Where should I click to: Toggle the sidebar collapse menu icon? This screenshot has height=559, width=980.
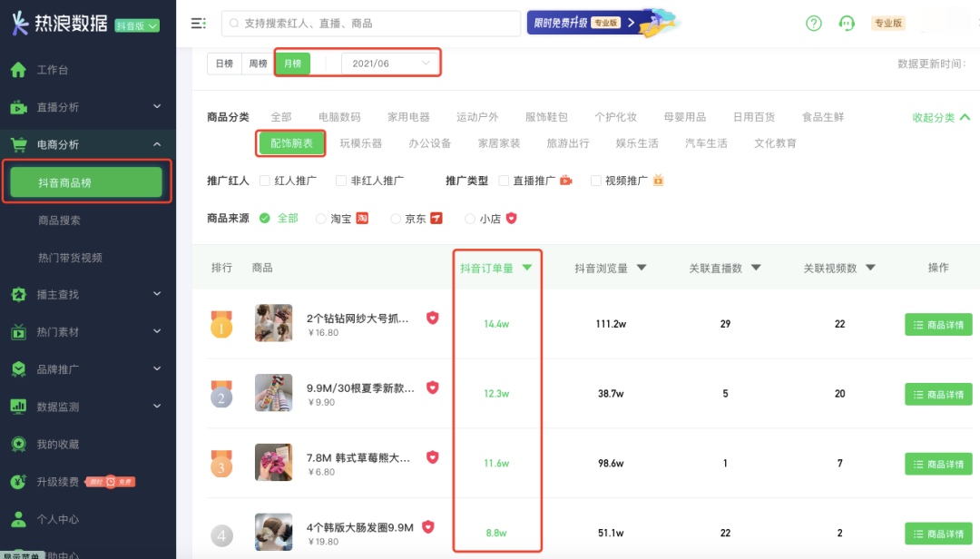pyautogui.click(x=198, y=23)
